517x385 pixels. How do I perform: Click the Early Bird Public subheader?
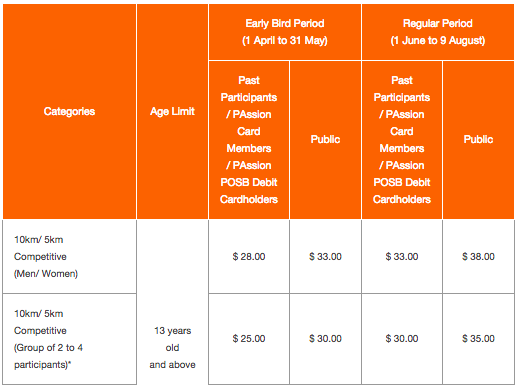[325, 140]
